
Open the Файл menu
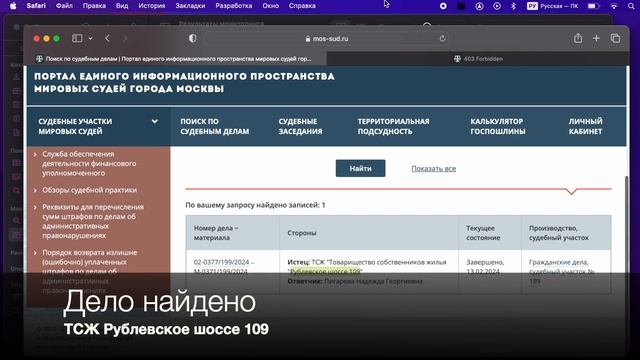point(64,6)
